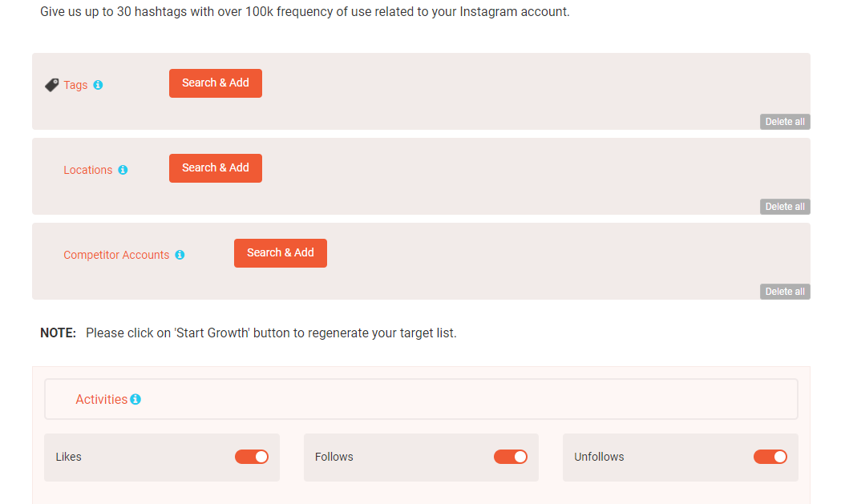Select the Competitor Accounts label

116,256
